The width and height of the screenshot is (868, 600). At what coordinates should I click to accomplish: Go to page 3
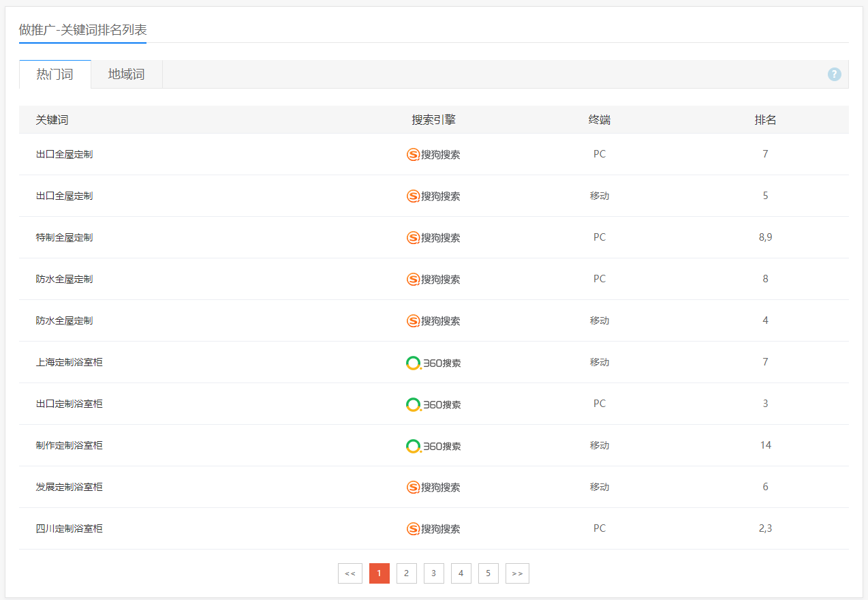coord(433,573)
